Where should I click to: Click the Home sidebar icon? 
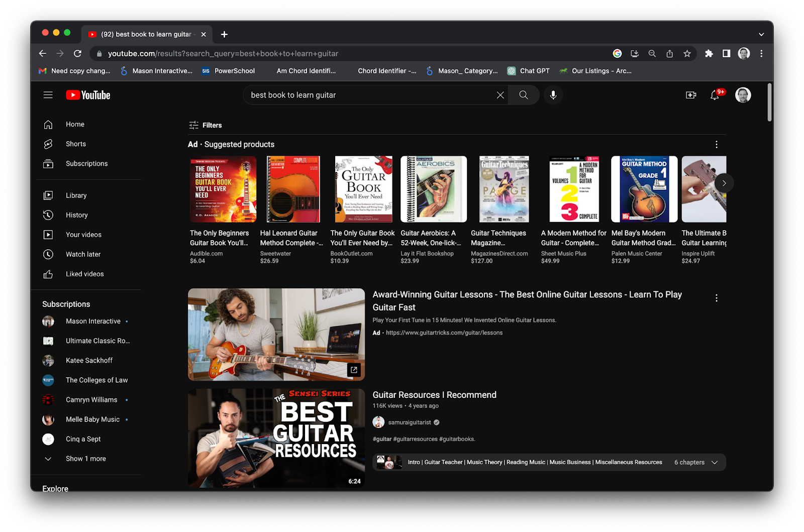48,124
